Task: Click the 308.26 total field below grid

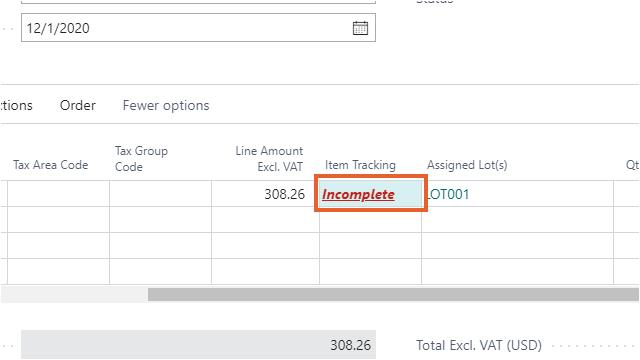Action: [198, 345]
